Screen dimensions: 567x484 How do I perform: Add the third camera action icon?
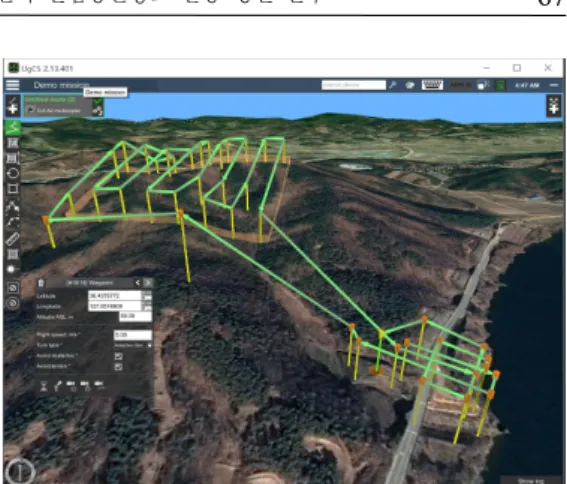(x=99, y=385)
